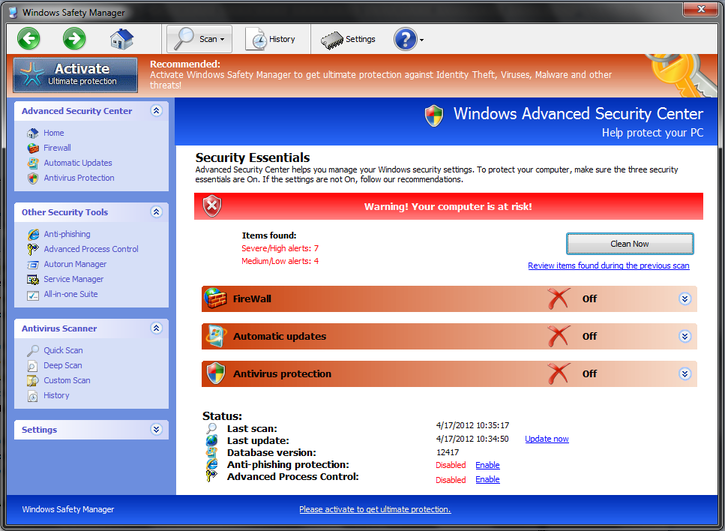Choose Custom Scan in sidebar
Viewport: 725px width, 531px height.
pos(67,380)
